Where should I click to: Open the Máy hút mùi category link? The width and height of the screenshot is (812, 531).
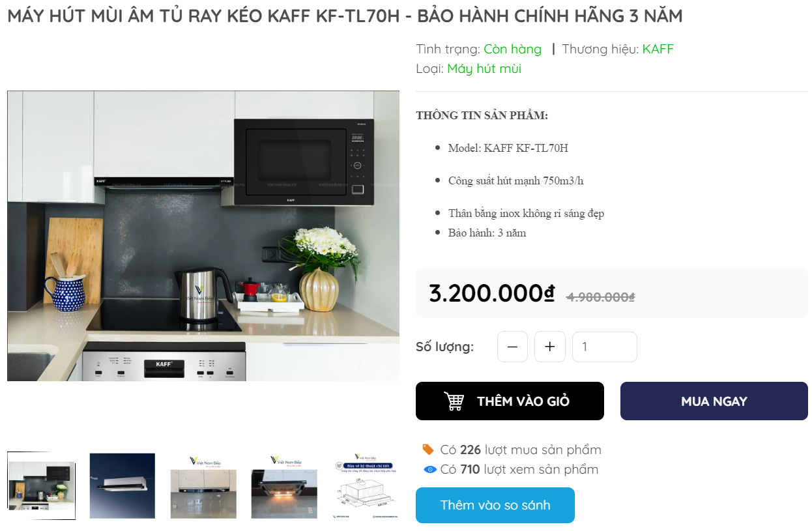(x=484, y=68)
